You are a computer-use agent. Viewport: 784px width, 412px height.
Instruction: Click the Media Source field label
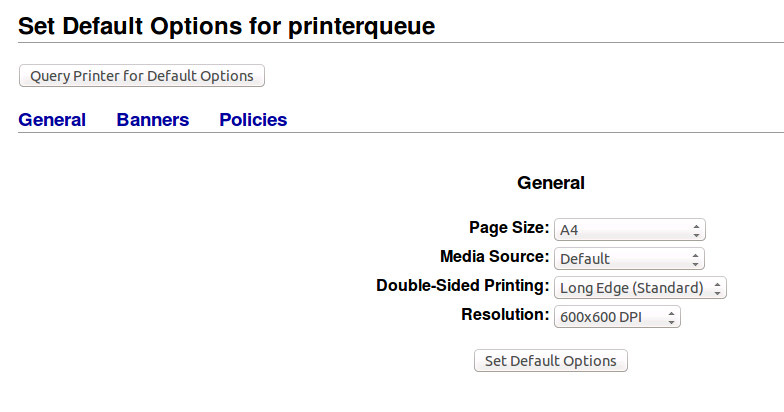pyautogui.click(x=494, y=256)
